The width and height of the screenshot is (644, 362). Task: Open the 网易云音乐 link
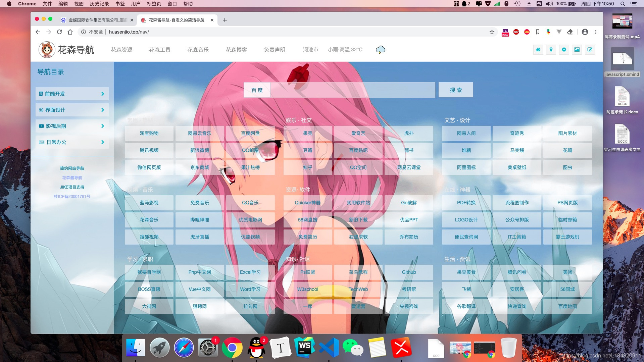pyautogui.click(x=200, y=133)
